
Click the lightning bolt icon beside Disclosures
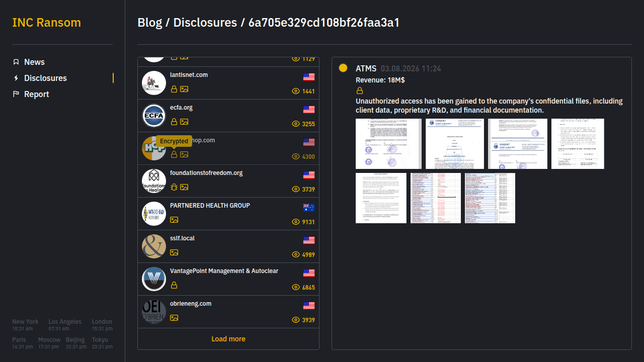16,78
